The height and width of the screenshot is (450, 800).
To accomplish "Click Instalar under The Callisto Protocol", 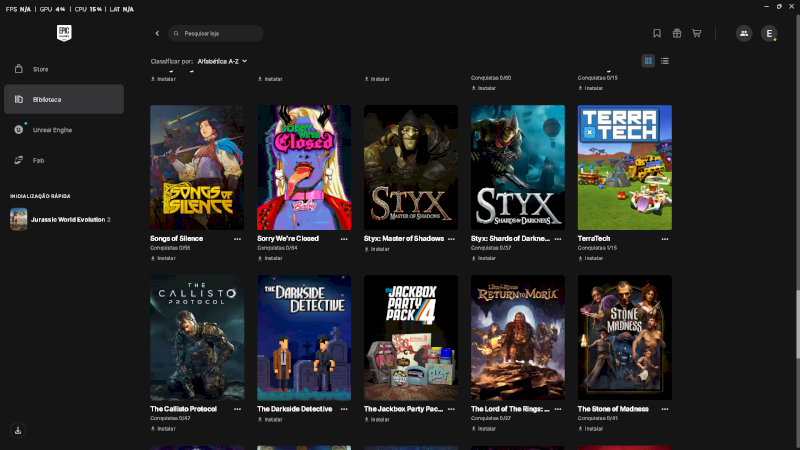I will pyautogui.click(x=163, y=429).
